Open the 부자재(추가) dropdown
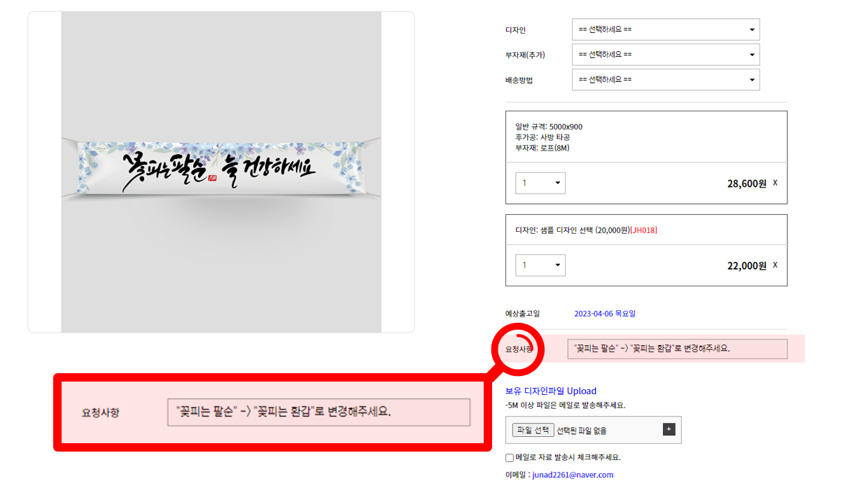The height and width of the screenshot is (495, 868). pos(666,55)
